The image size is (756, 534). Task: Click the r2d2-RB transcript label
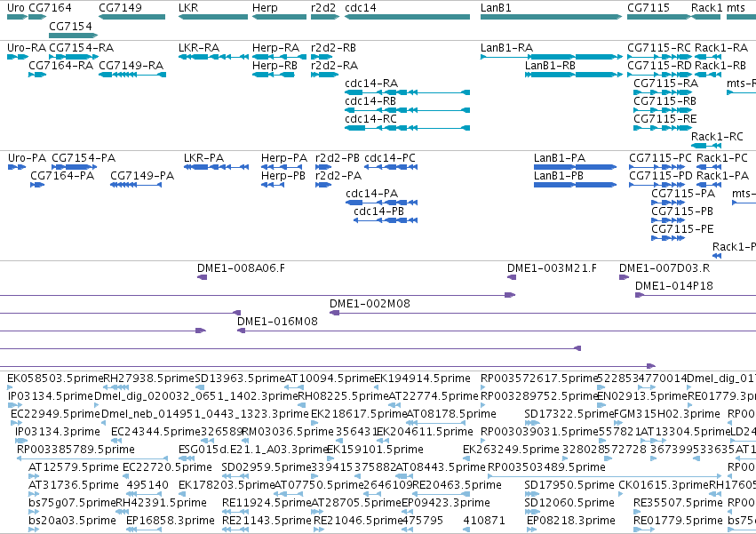[x=334, y=48]
